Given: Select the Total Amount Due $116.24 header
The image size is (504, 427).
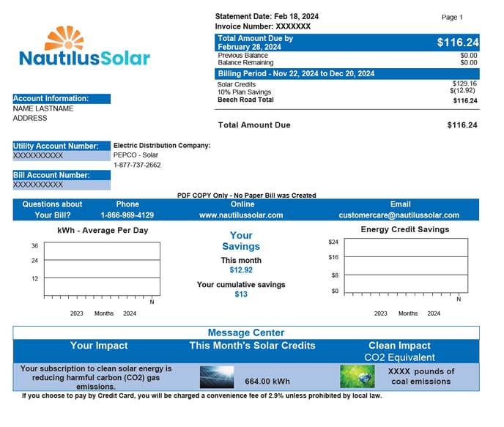Looking at the screenshot, I should (x=347, y=42).
